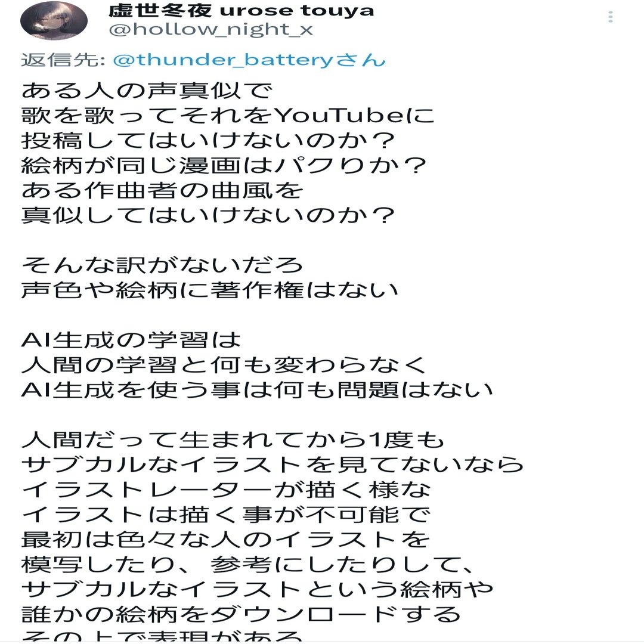This screenshot has height=644, width=644.
Task: Click the line 人間だって生まれてから1度も
Action: pos(233,440)
